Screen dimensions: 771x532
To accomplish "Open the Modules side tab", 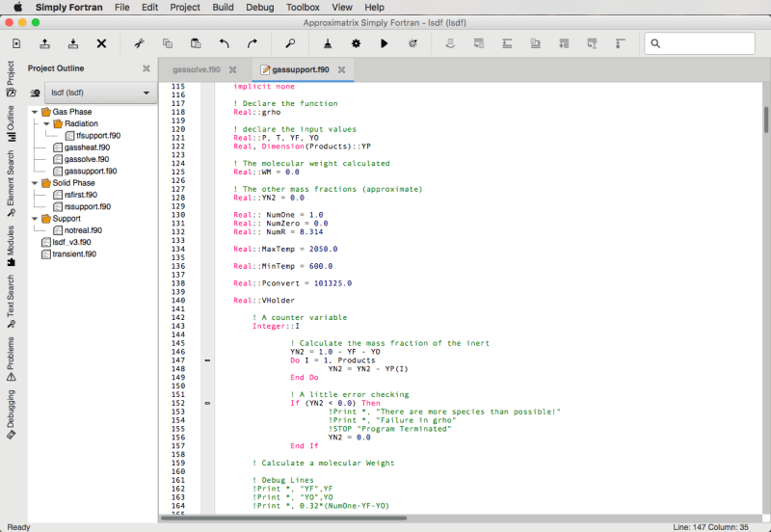I will (x=11, y=246).
